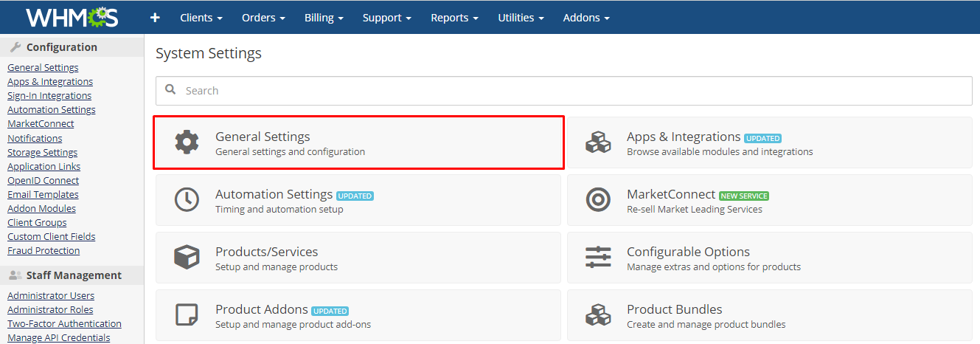
Task: Click the Product Addons note icon
Action: coord(187,315)
